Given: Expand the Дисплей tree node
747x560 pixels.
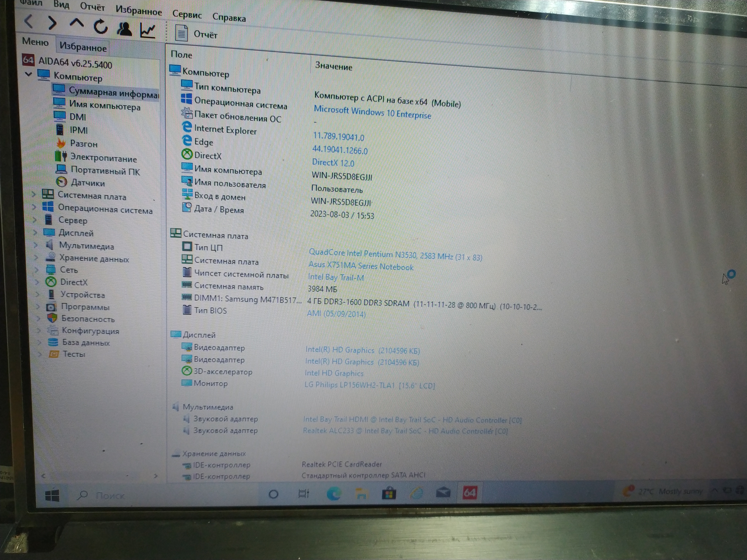Looking at the screenshot, I should click(35, 232).
